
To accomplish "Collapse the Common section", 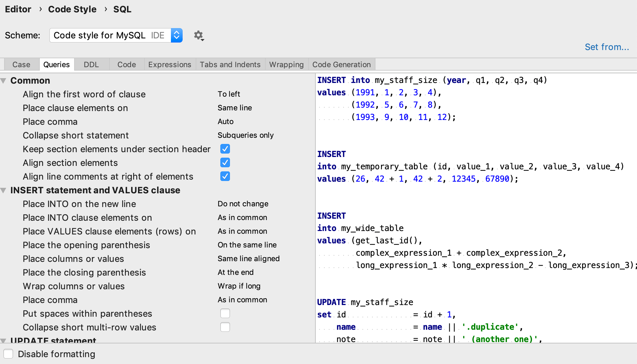I will (3, 81).
